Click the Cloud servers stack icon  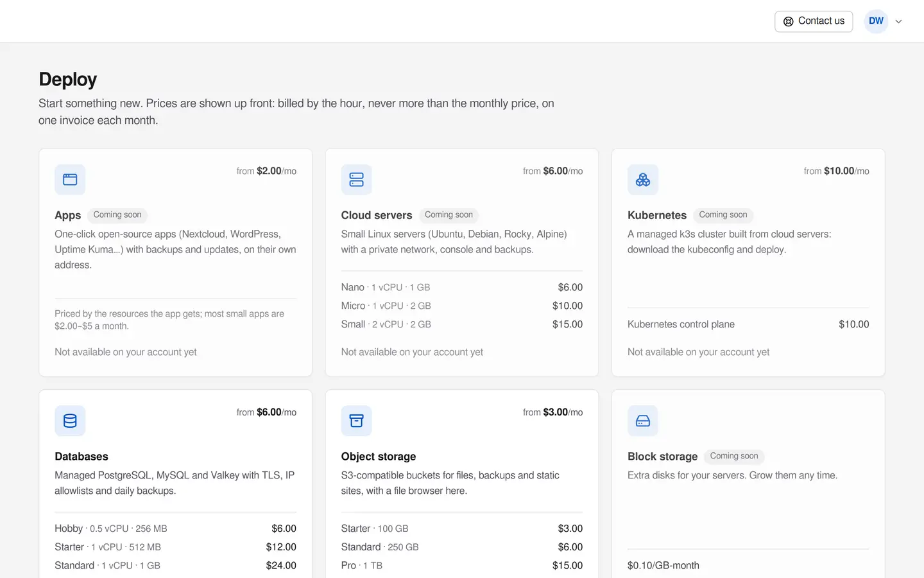click(356, 180)
